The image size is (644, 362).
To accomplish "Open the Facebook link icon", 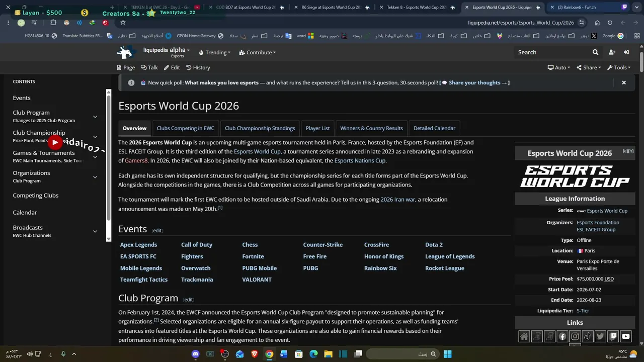I will click(562, 336).
